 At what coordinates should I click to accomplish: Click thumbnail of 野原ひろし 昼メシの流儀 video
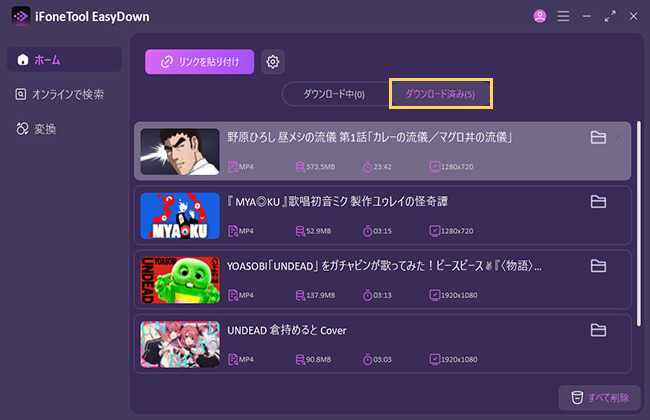[180, 151]
